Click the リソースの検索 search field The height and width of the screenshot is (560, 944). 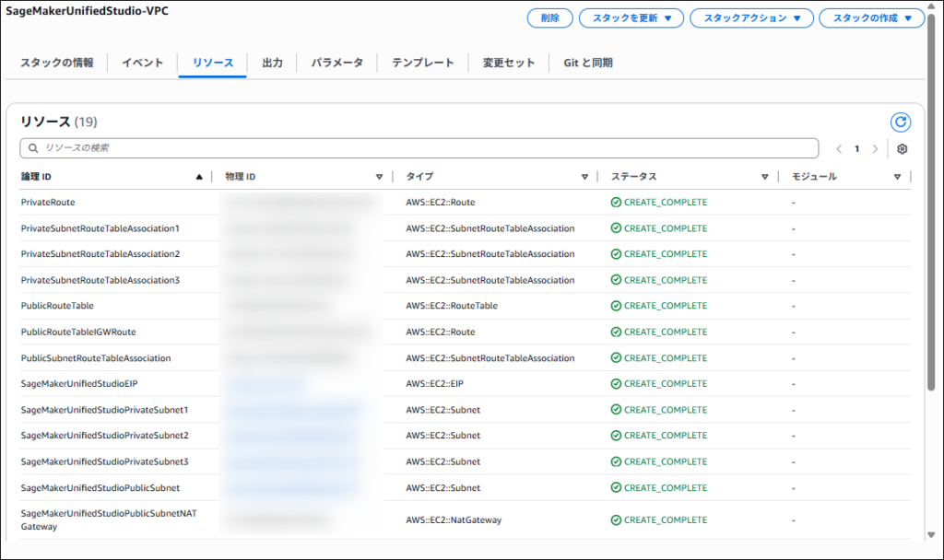419,148
